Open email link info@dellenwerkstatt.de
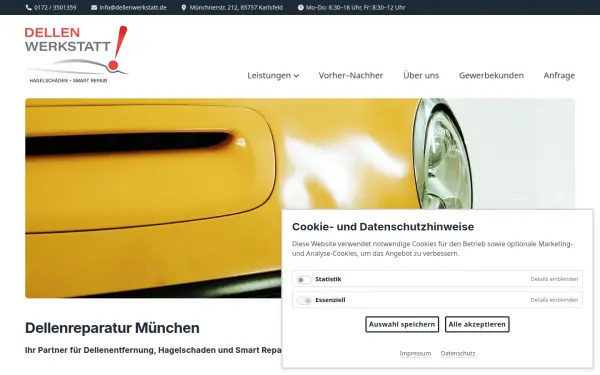This screenshot has width=600, height=375. pos(133,8)
